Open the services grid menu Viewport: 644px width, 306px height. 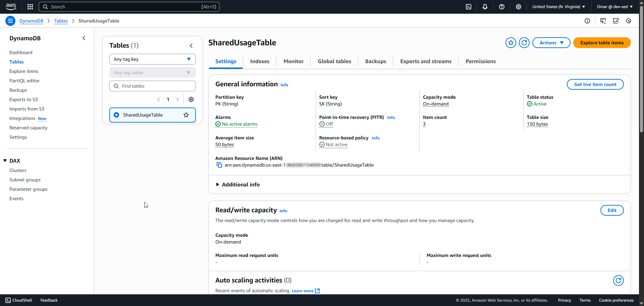(x=30, y=7)
